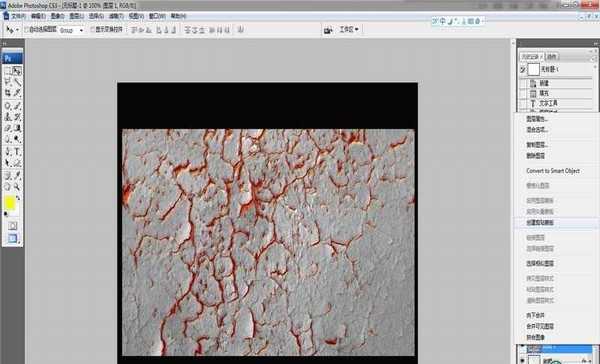This screenshot has width=600, height=364.
Task: Select the Crop tool in the toolbox
Action: 8,93
